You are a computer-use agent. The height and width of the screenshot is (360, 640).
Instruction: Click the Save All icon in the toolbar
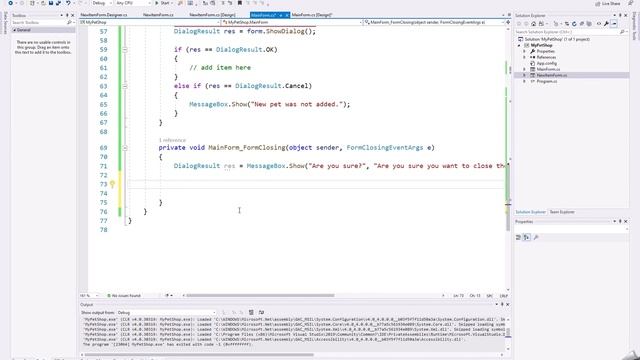click(x=58, y=3)
